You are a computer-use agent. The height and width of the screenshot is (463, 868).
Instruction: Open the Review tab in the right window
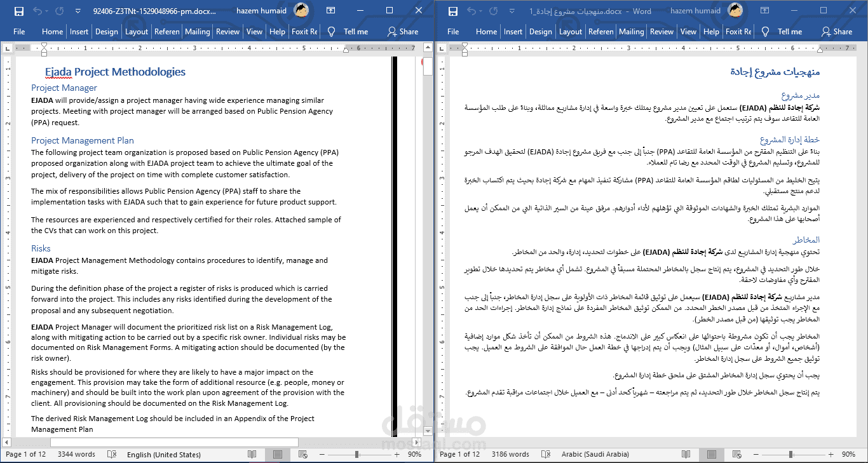[x=661, y=31]
